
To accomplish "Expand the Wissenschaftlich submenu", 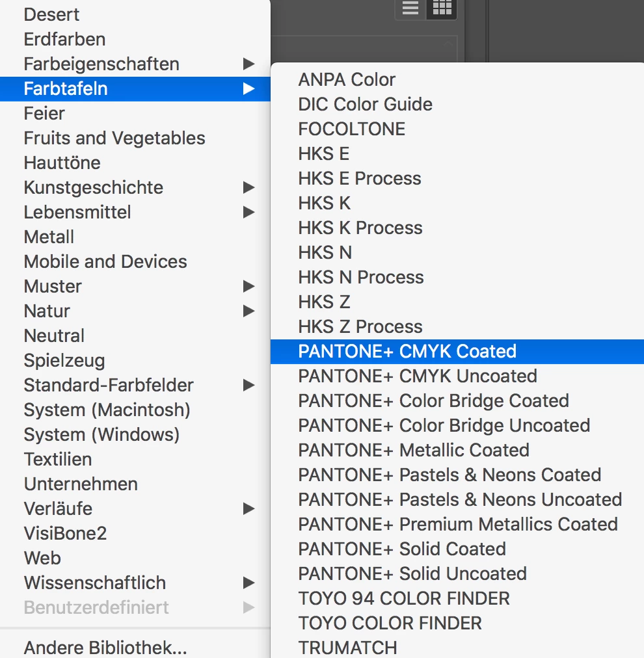I will click(x=135, y=583).
